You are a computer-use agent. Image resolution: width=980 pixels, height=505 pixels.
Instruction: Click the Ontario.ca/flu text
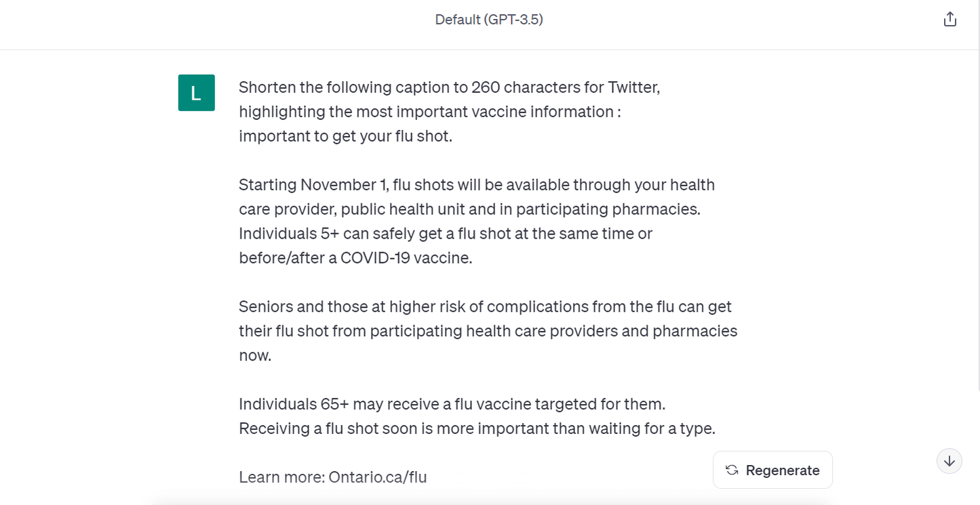[x=378, y=477]
